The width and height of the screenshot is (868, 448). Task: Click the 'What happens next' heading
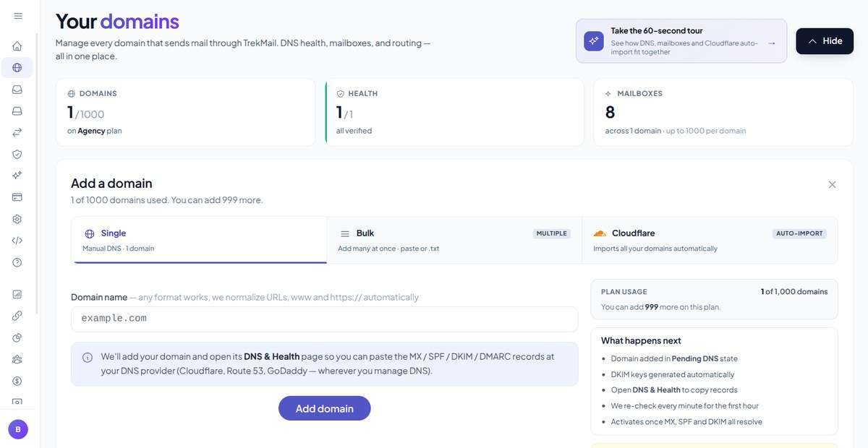(641, 340)
